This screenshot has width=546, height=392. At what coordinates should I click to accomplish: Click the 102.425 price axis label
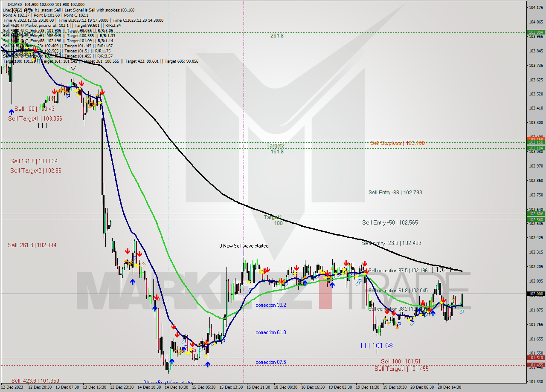click(536, 238)
